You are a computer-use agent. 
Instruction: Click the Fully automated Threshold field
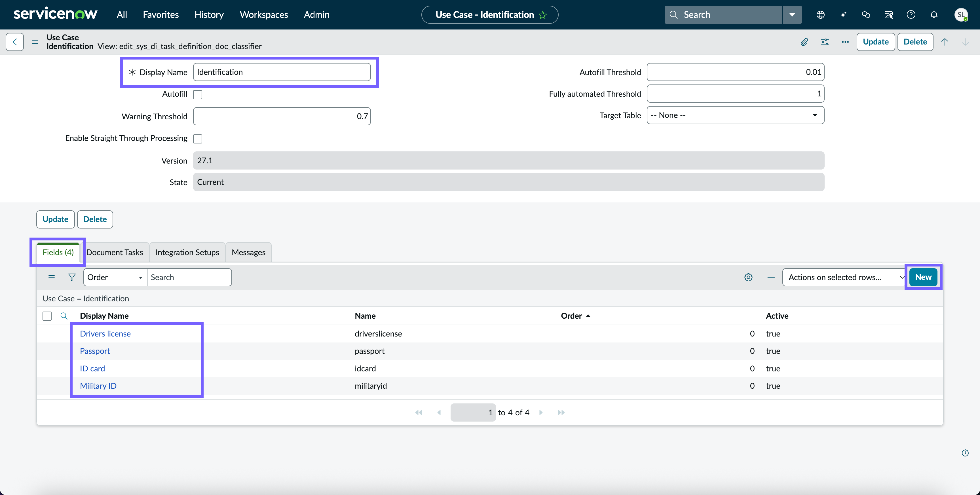(735, 94)
